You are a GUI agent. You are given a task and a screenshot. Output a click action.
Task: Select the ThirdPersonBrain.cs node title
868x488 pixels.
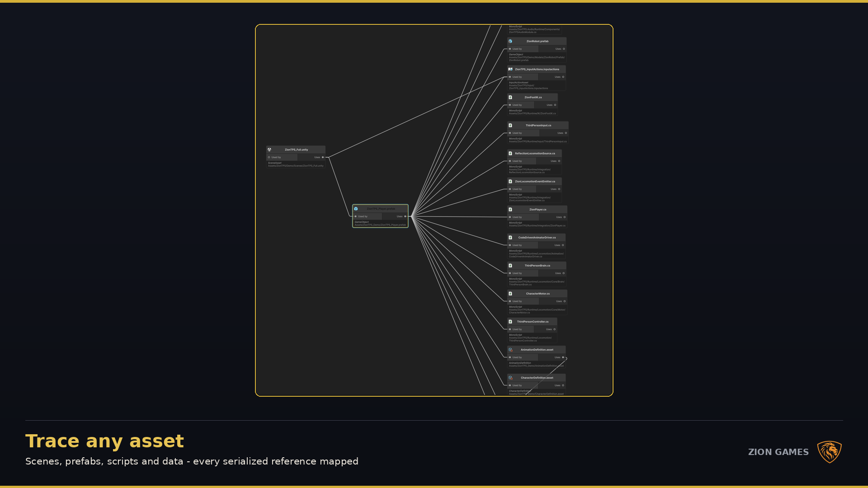[537, 265]
